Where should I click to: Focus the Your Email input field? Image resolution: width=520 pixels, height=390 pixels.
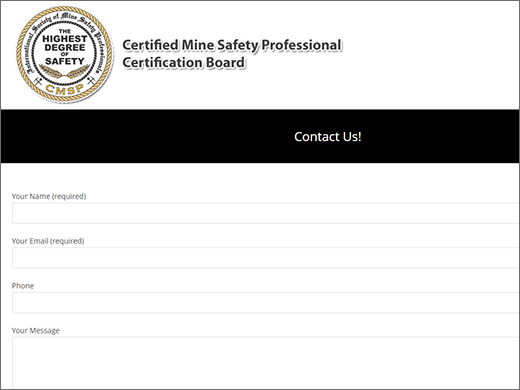(x=265, y=258)
